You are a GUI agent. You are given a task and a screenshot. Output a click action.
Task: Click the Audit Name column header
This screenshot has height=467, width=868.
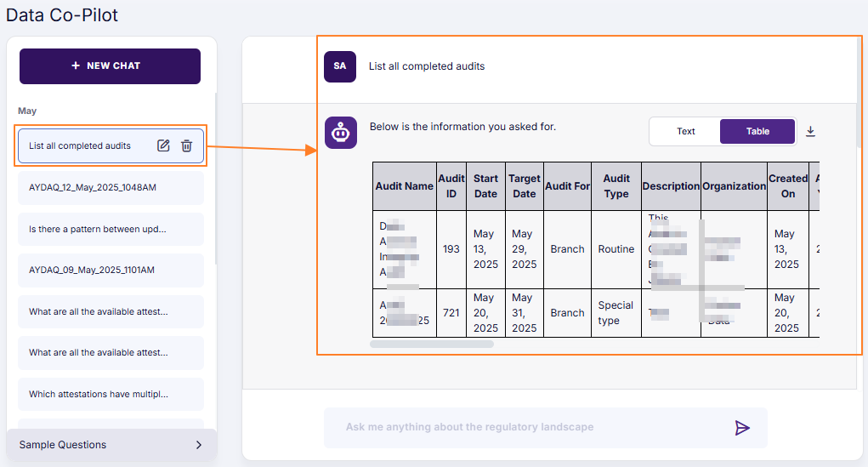(x=405, y=186)
